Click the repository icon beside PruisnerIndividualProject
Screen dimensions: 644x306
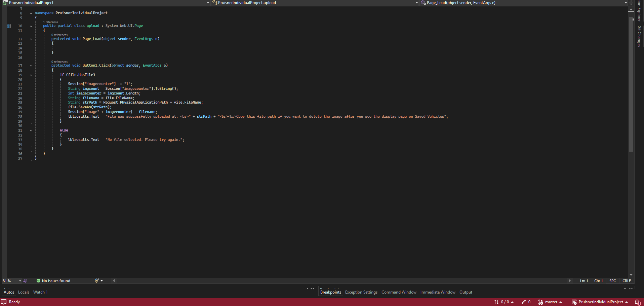tap(574, 302)
